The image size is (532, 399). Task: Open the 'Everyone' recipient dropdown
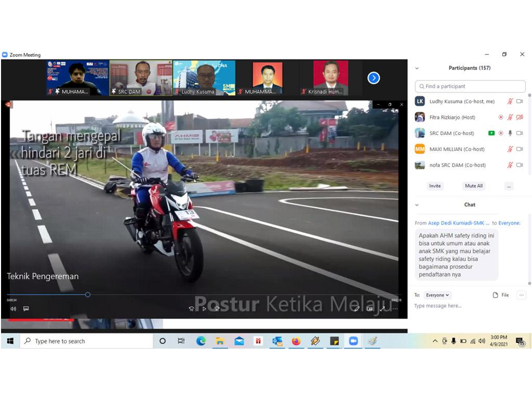pyautogui.click(x=437, y=295)
